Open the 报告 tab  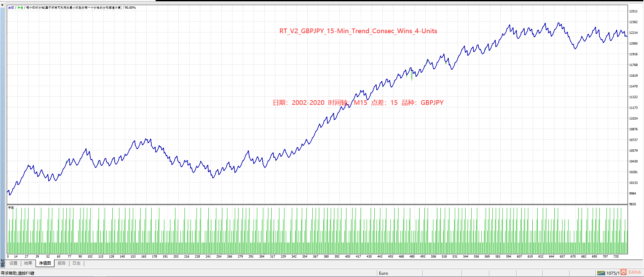(x=62, y=263)
